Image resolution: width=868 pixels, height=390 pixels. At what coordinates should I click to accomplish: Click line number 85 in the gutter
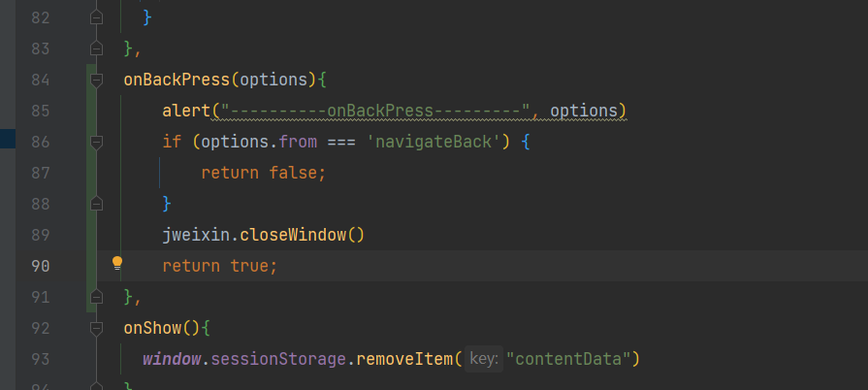click(x=41, y=112)
